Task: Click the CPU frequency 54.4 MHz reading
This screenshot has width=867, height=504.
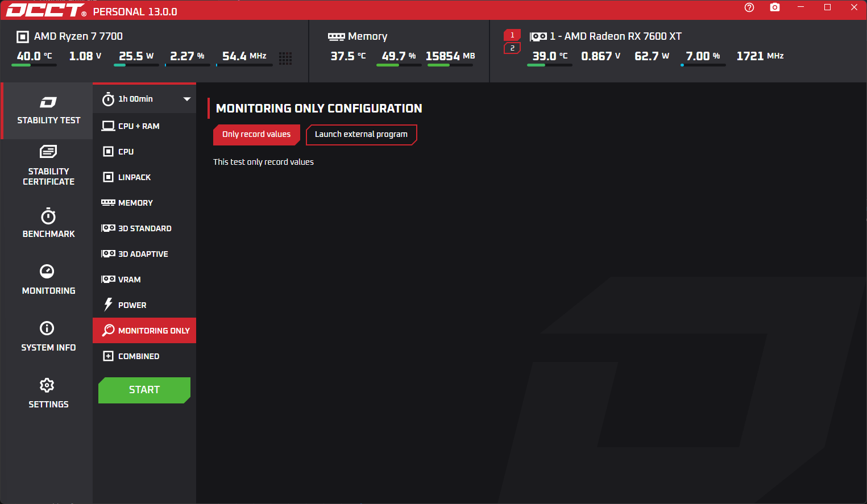Action: (244, 56)
